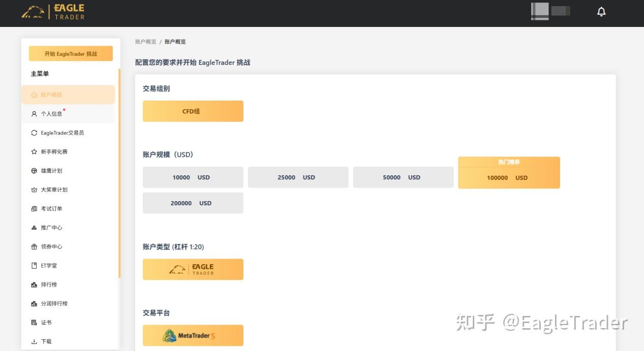
Task: Click the 主菜单 heading
Action: 40,74
